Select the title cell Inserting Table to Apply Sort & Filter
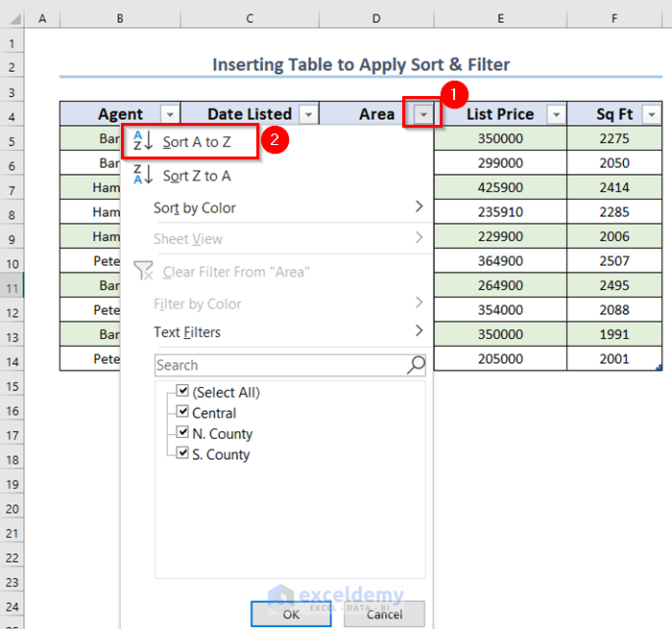 (x=361, y=64)
